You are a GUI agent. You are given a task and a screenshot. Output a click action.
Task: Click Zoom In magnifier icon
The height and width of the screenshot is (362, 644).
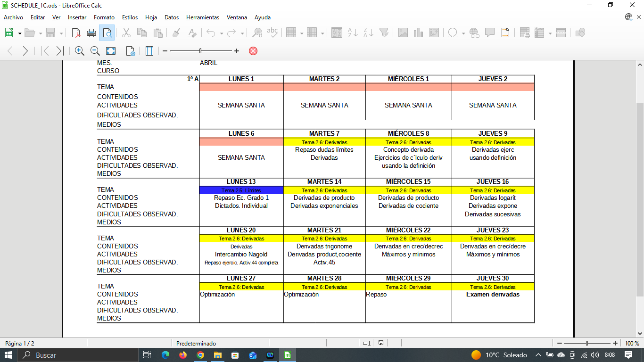[x=80, y=51]
